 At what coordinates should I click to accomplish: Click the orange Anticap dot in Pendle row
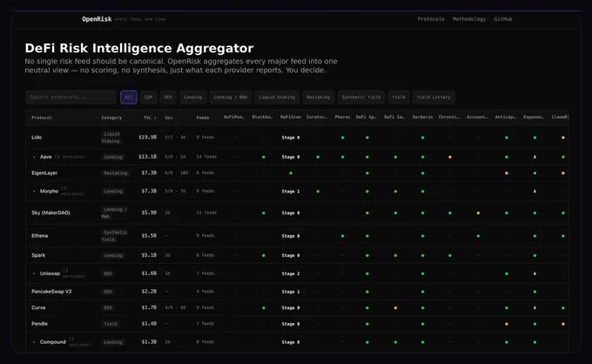pyautogui.click(x=507, y=324)
